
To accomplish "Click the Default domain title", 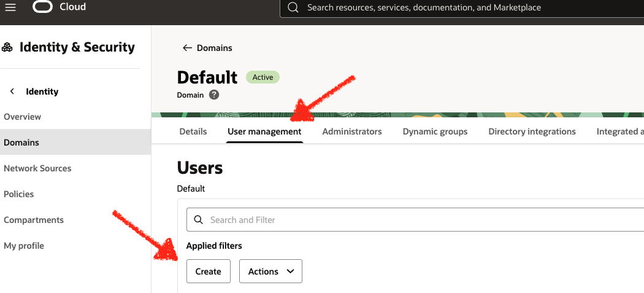I will tap(207, 77).
